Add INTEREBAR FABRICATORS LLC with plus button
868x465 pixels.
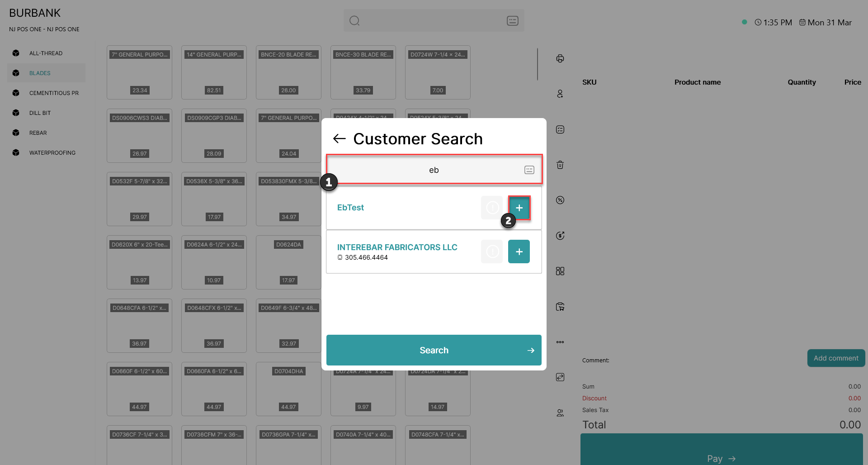pyautogui.click(x=519, y=251)
